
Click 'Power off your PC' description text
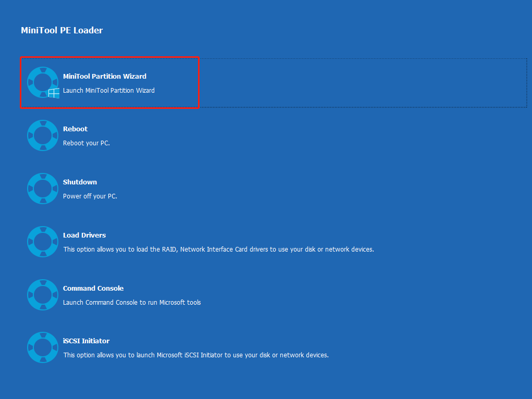coord(90,196)
